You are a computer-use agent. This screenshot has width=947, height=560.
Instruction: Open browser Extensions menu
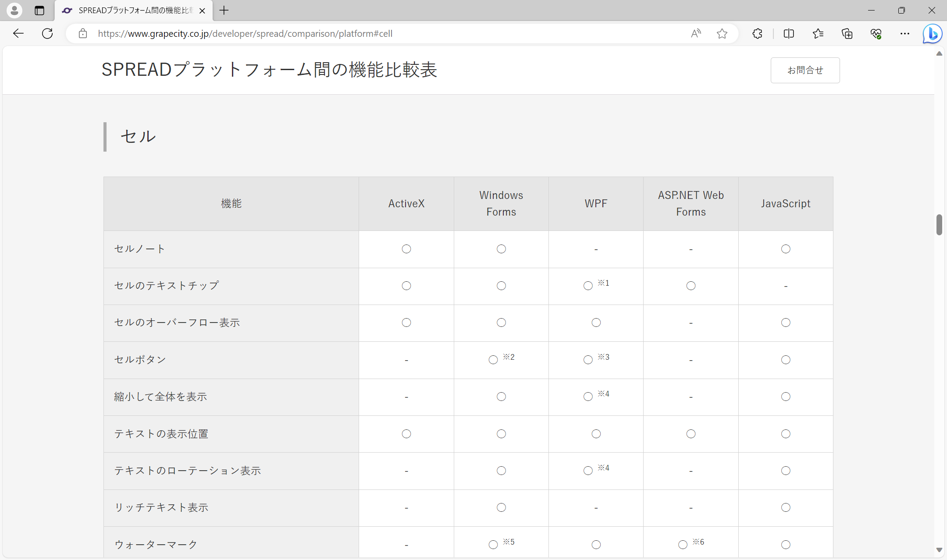tap(757, 34)
